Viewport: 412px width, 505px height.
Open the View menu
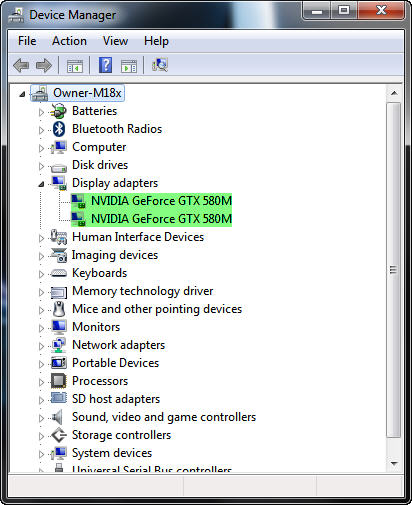click(115, 41)
